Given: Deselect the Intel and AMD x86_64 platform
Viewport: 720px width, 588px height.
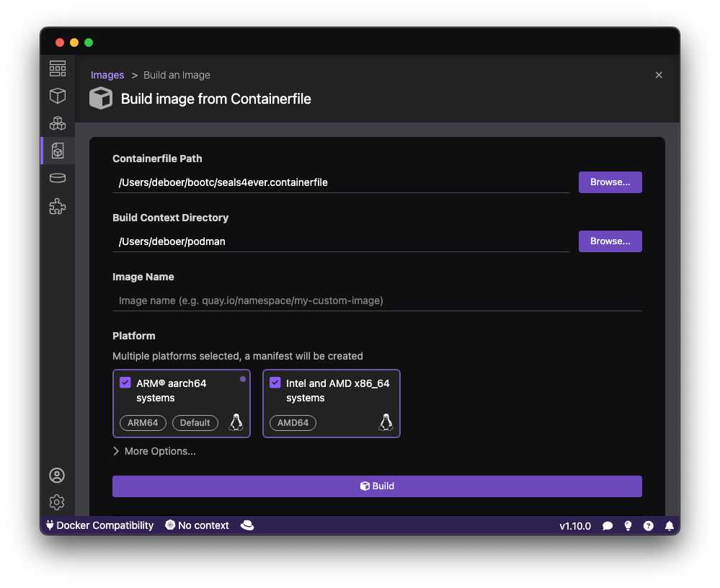Looking at the screenshot, I should [x=275, y=383].
